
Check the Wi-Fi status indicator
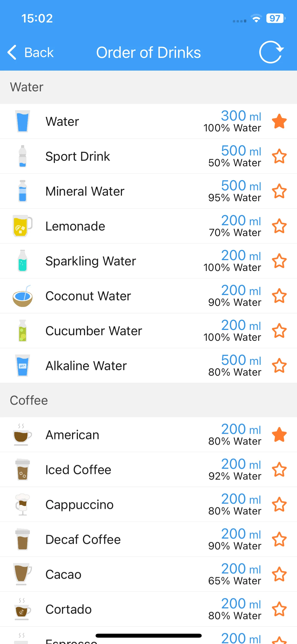tap(256, 18)
